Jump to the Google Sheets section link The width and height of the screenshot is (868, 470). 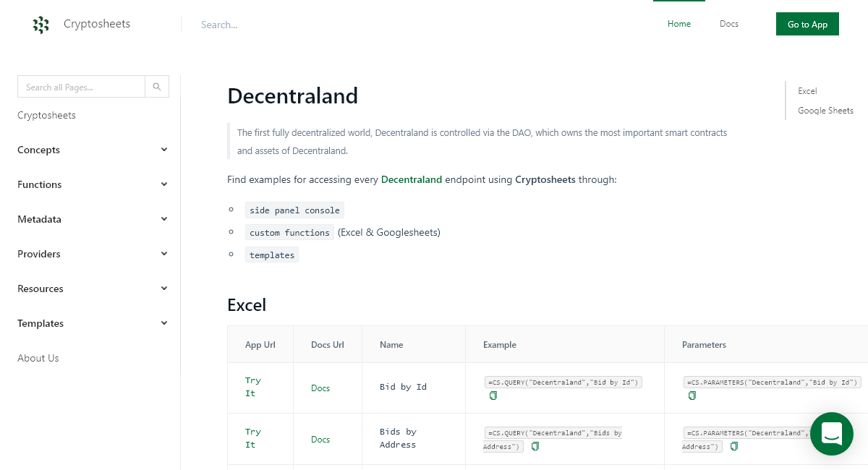pyautogui.click(x=825, y=110)
